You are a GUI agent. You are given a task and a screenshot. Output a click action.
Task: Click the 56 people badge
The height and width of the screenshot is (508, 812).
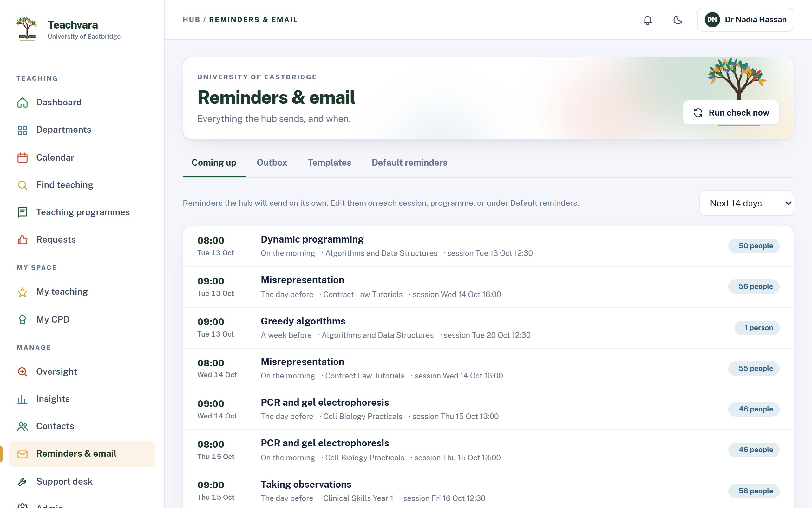tap(754, 287)
